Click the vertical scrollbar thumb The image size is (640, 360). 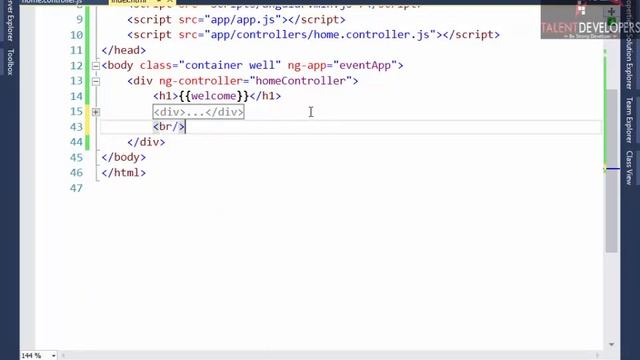(x=611, y=171)
